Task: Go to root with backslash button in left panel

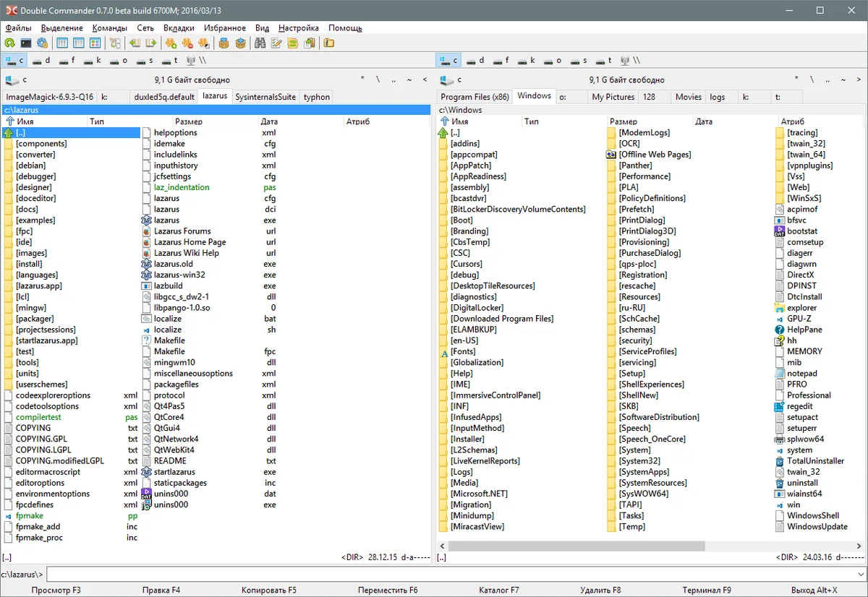Action: tap(378, 80)
